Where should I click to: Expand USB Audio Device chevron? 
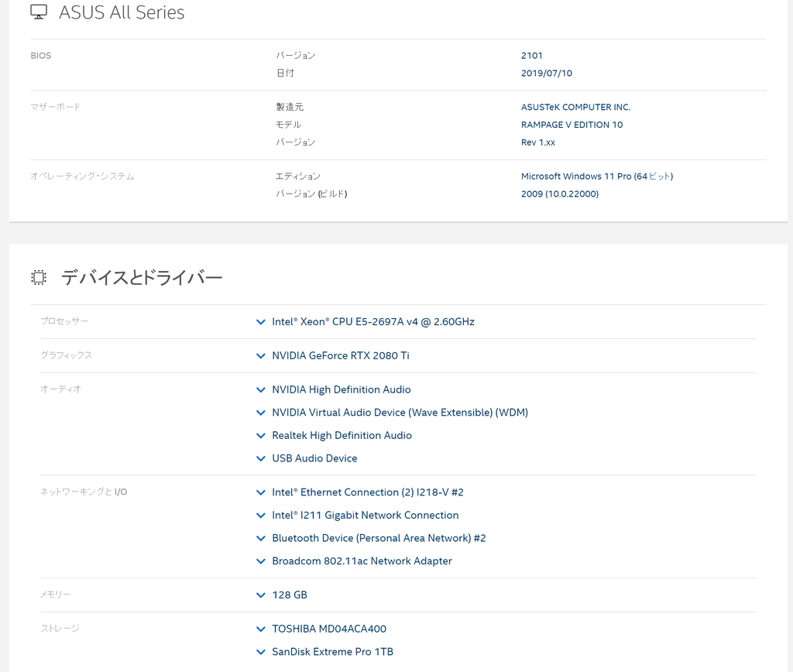[x=261, y=458]
